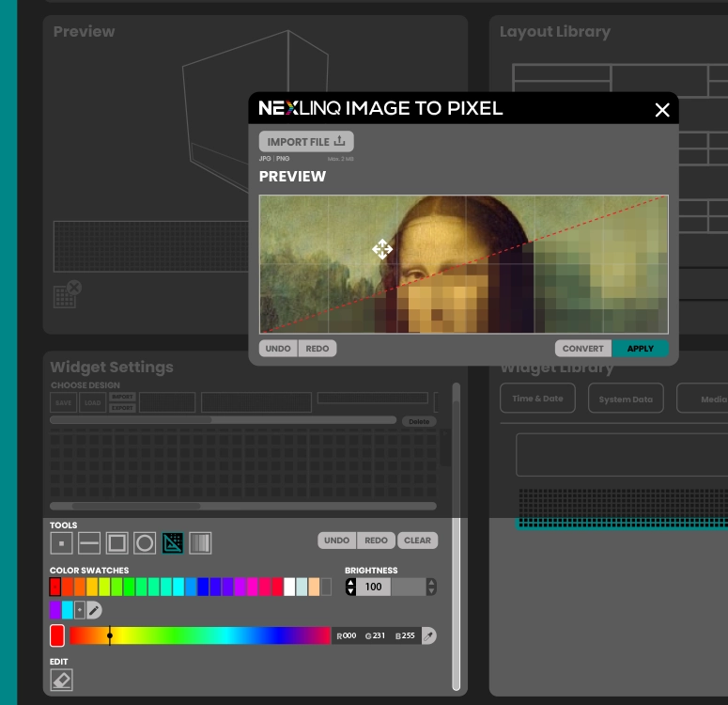
Task: Click the small EXPORT design button
Action: (122, 408)
